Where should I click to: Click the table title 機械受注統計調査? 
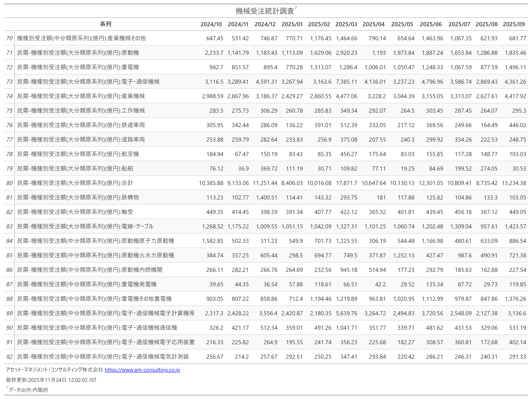[x=265, y=11]
